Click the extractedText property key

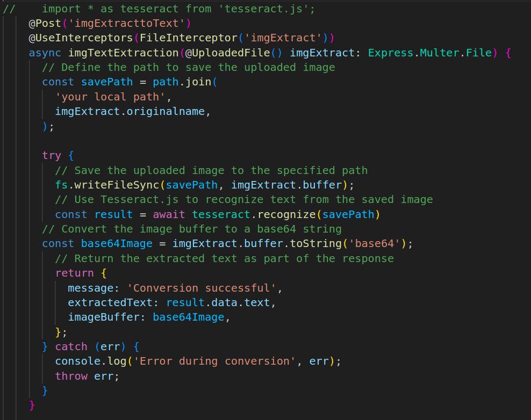[x=110, y=302]
